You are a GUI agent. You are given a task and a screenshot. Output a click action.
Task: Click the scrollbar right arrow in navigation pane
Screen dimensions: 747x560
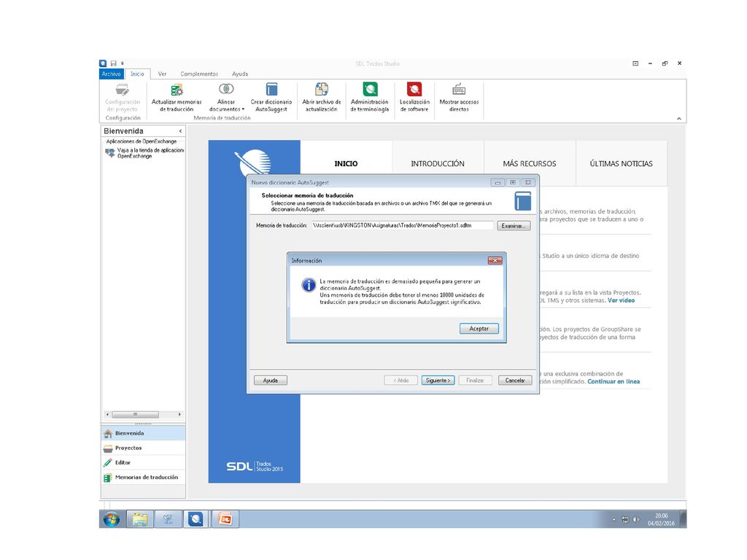tap(179, 414)
